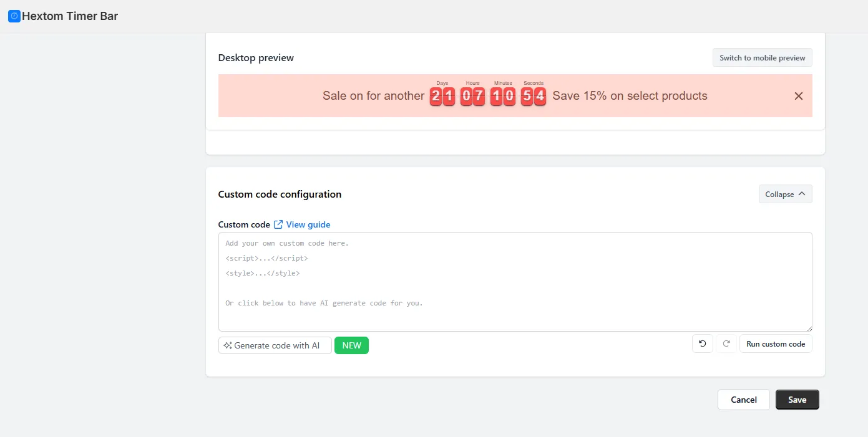Click inside the custom code text area
Image resolution: width=868 pixels, height=437 pixels.
tap(515, 282)
